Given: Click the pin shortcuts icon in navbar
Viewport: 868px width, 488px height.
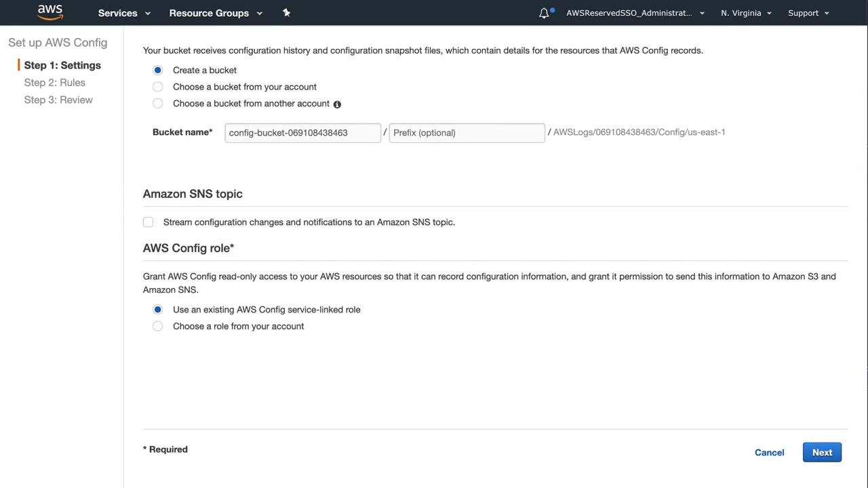Looking at the screenshot, I should [286, 13].
